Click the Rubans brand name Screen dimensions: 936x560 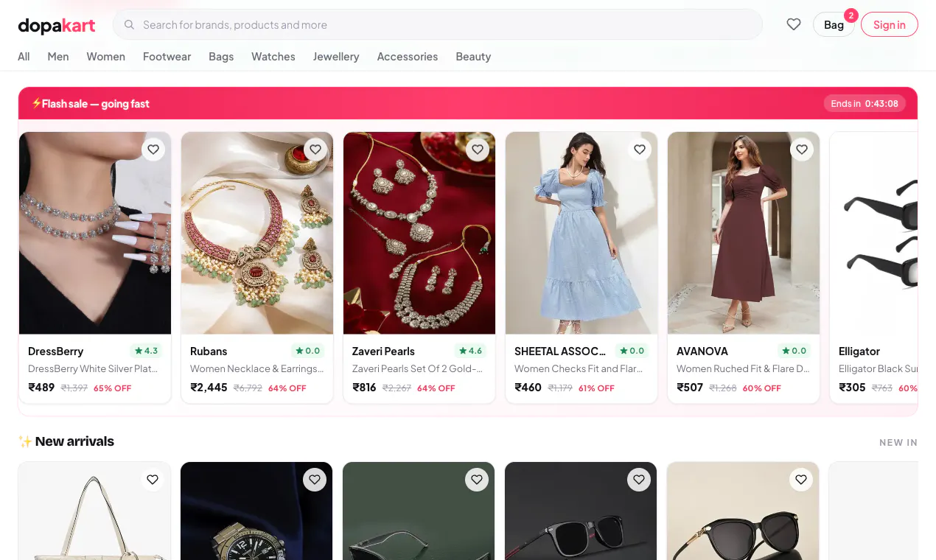209,351
